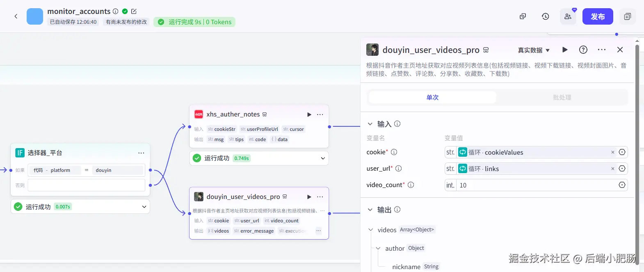Screen dimensions: 644x272
Task: Run the xhs_auther_notes node play icon
Action: [x=309, y=114]
